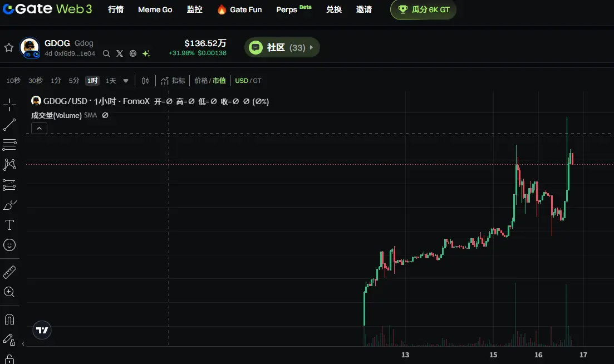Open the 兑换 menu
Viewport: 614px width, 364px height.
click(334, 9)
